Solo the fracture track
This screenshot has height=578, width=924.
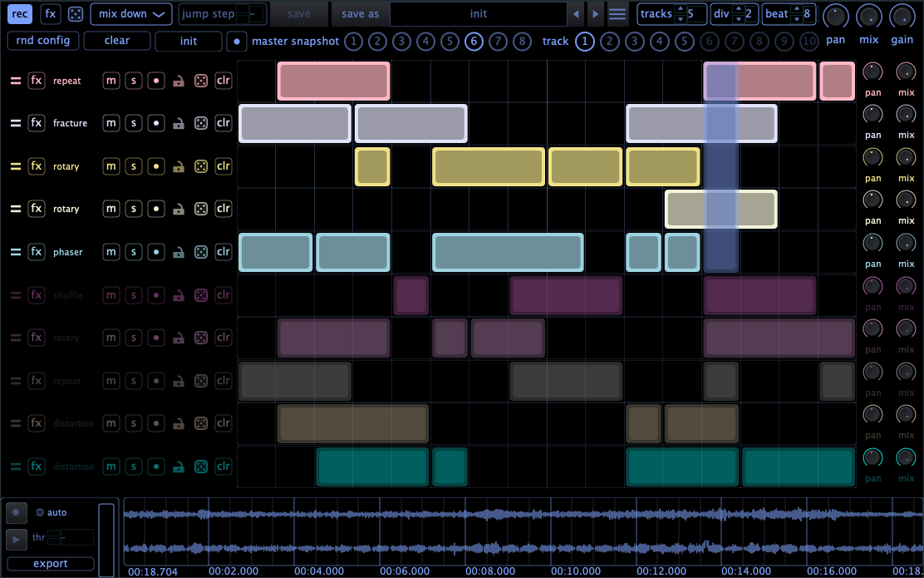coord(133,123)
